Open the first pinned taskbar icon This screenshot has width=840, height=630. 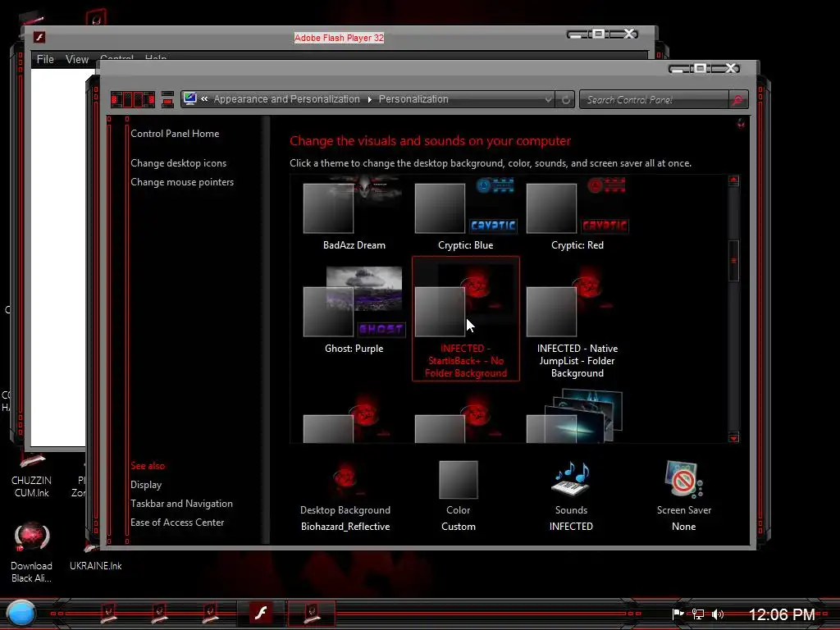point(107,614)
